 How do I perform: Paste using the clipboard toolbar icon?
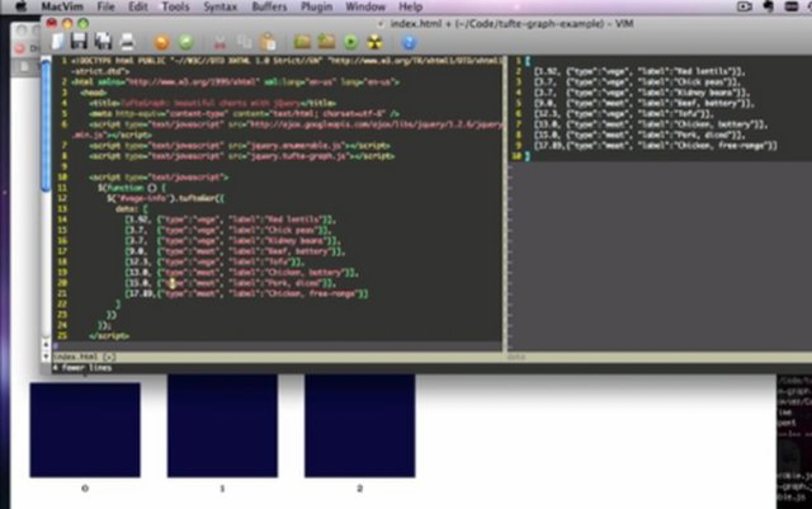268,42
